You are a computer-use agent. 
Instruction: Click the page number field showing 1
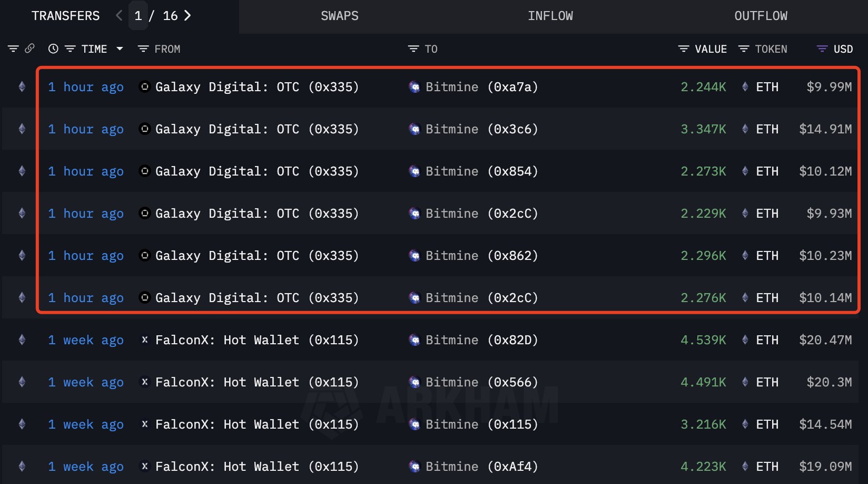pos(138,16)
